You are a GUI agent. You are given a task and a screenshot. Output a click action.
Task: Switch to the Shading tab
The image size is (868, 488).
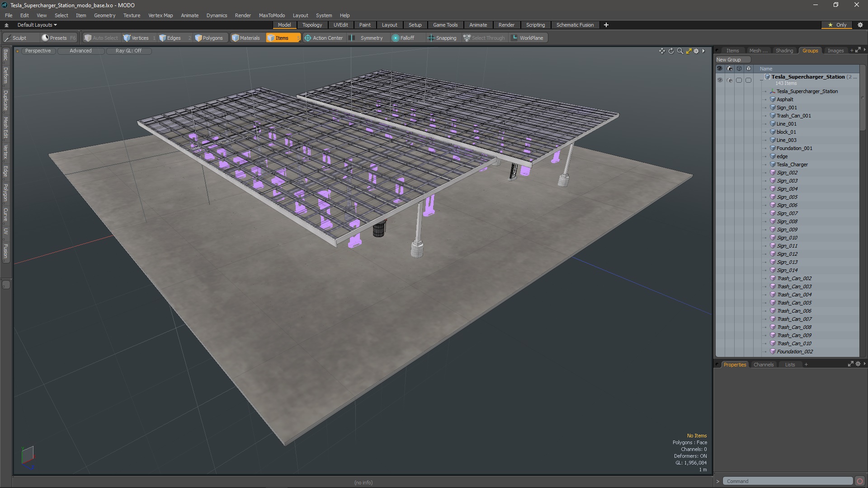[784, 51]
